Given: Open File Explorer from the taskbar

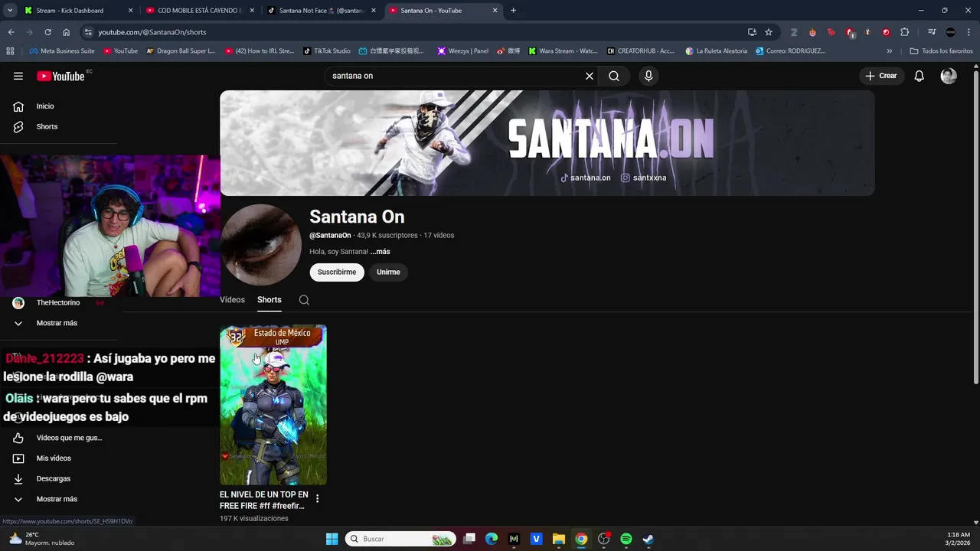Looking at the screenshot, I should (559, 539).
